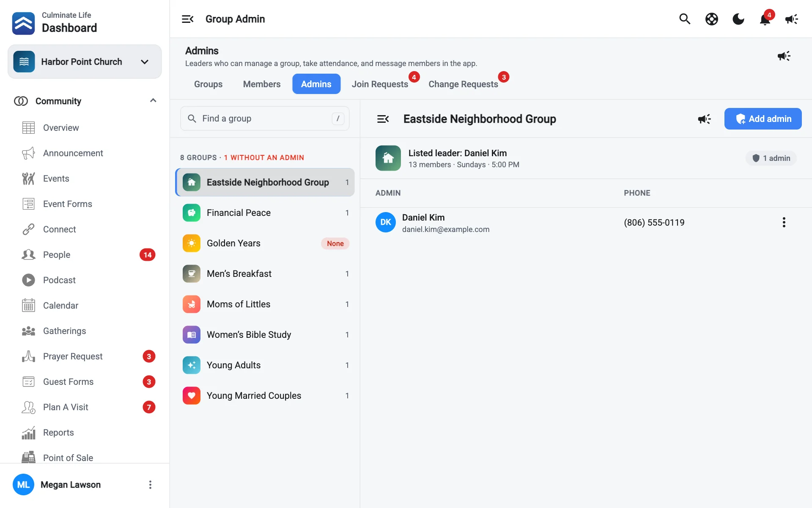Image resolution: width=812 pixels, height=508 pixels.
Task: Toggle dark mode moon icon
Action: pyautogui.click(x=738, y=19)
